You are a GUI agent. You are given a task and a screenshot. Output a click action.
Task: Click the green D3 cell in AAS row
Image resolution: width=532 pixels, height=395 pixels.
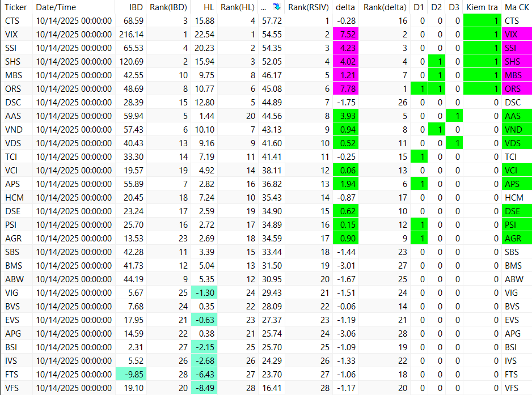pos(454,116)
